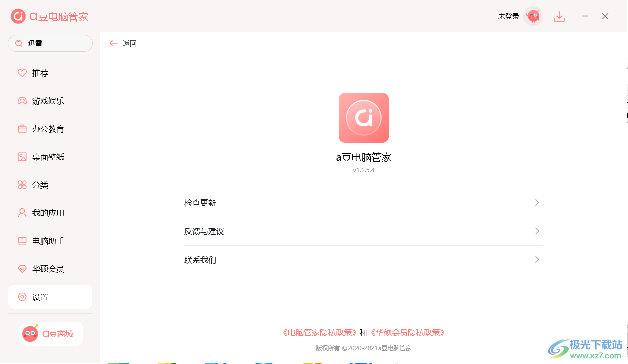Open the a豆商城 store

(x=50, y=333)
